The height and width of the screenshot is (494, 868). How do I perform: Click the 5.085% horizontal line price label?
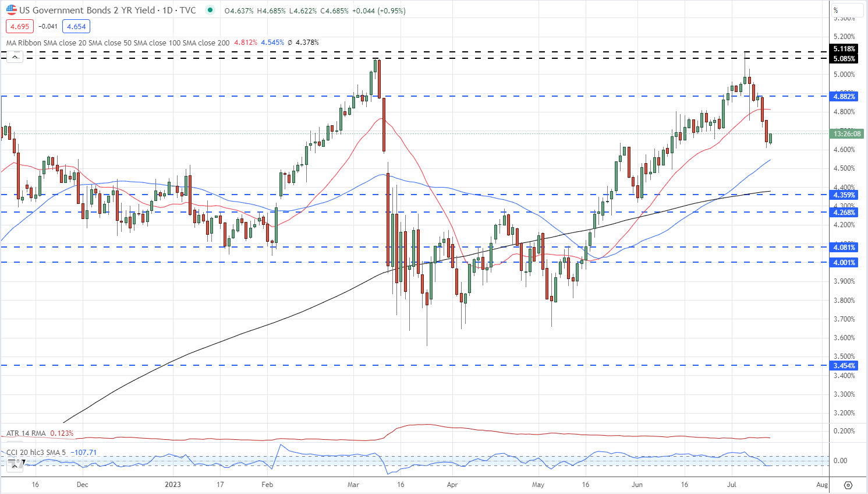click(x=844, y=58)
